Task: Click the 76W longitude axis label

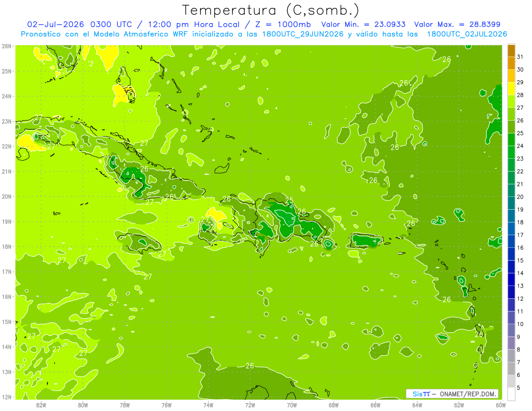Action: coord(167,405)
